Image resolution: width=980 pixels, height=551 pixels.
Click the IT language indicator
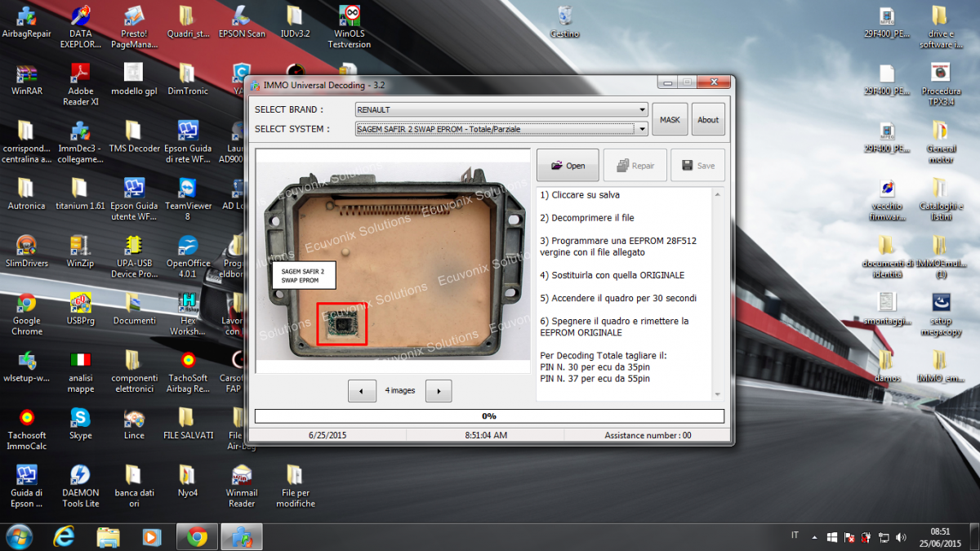pos(795,535)
